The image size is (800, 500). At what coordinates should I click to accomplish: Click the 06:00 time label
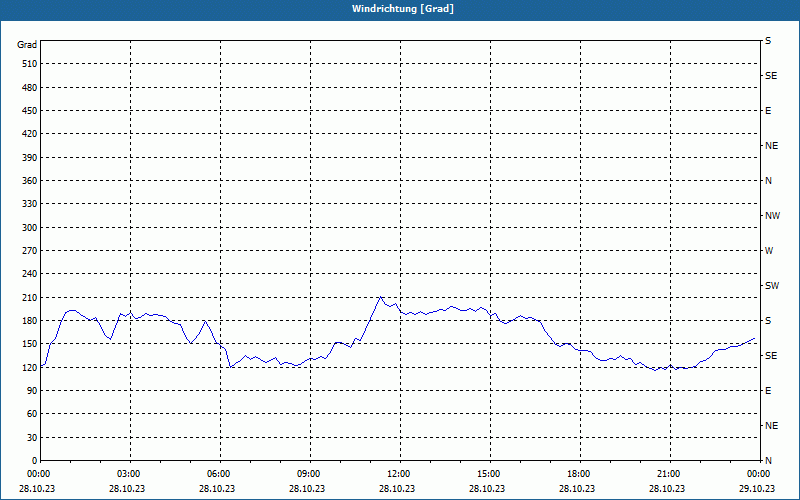coord(220,474)
